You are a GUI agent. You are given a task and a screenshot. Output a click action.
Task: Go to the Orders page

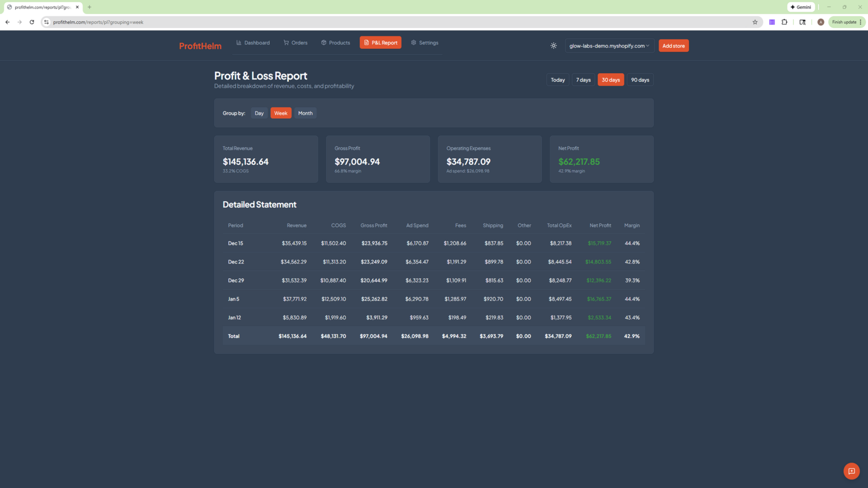tap(296, 43)
